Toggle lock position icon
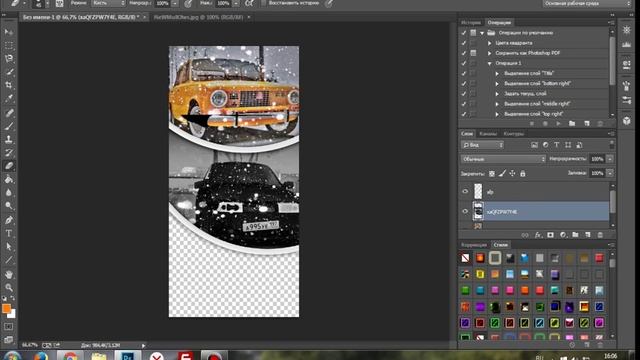 point(512,173)
